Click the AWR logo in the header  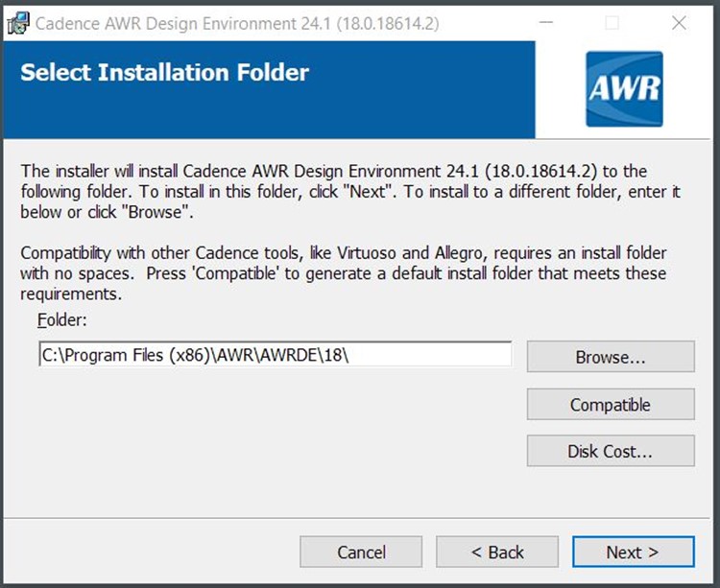point(624,89)
